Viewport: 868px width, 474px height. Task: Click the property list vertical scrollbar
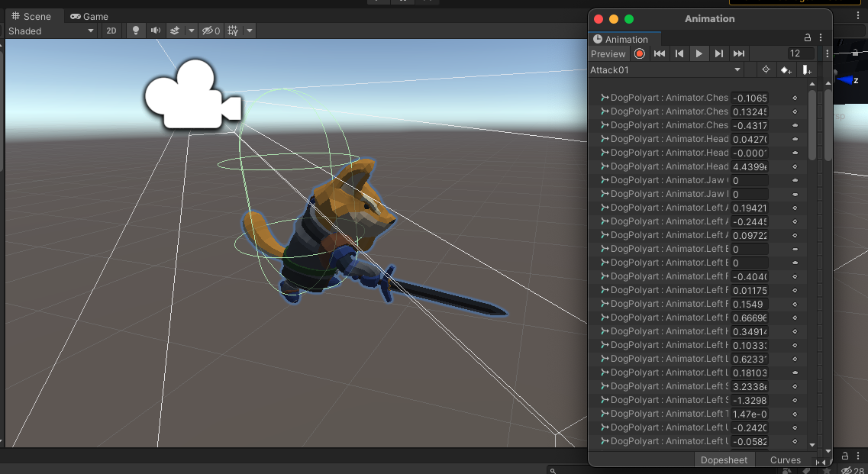click(812, 126)
